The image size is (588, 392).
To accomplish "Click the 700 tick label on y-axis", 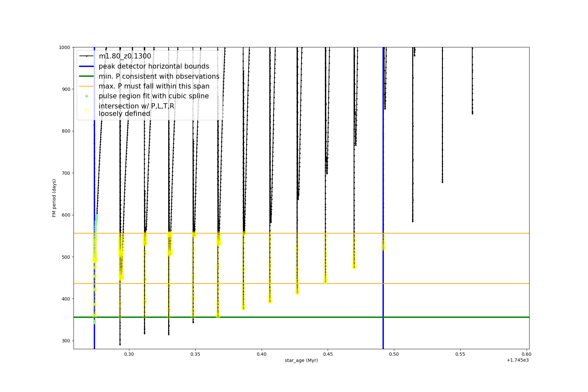I will 66,173.
